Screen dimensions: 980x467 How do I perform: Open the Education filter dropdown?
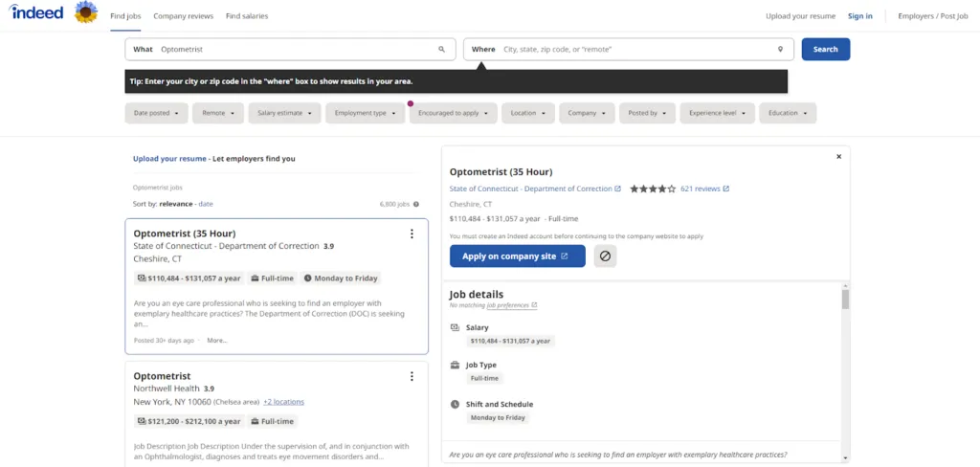pyautogui.click(x=788, y=113)
